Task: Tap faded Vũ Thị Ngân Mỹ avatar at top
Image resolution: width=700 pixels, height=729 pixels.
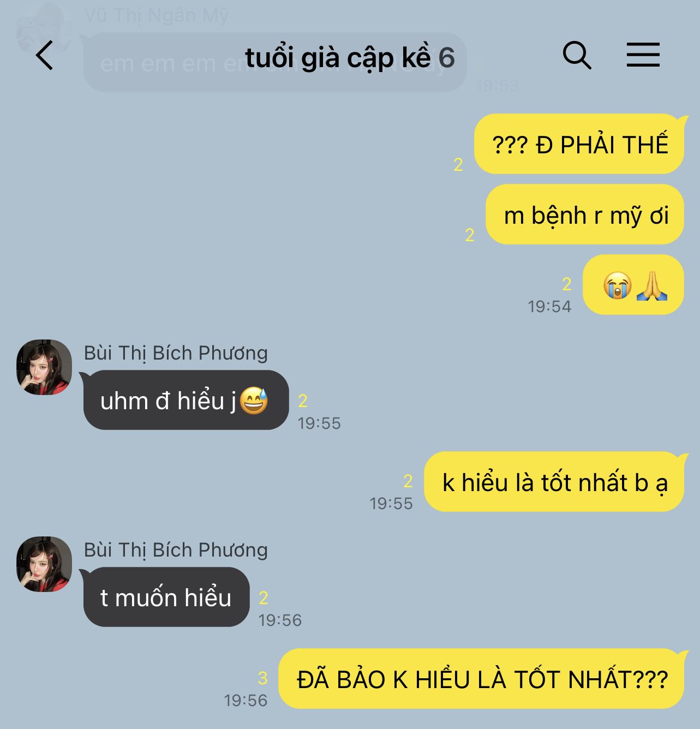Action: pyautogui.click(x=44, y=27)
